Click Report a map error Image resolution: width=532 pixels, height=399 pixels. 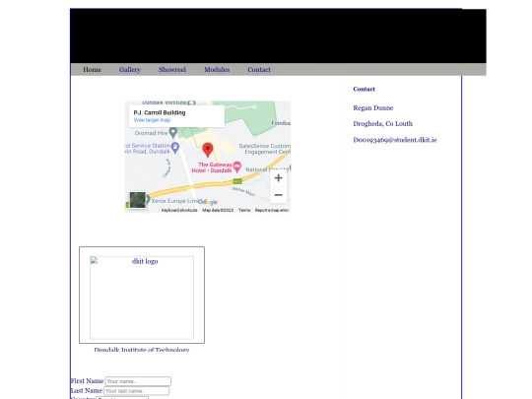[x=272, y=211]
